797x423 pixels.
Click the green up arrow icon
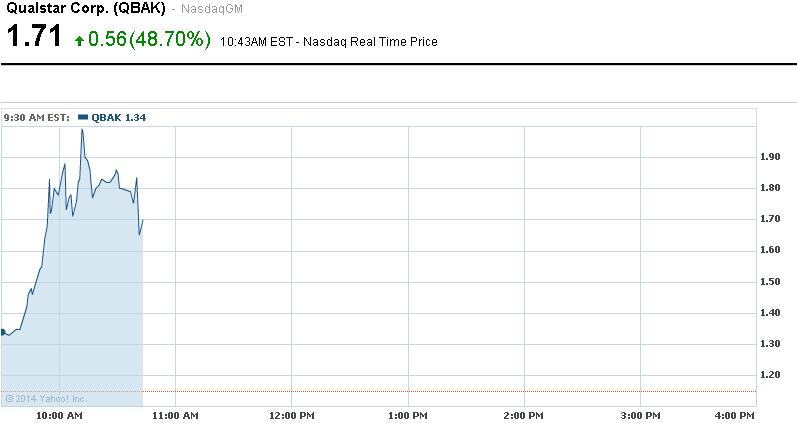click(x=80, y=41)
